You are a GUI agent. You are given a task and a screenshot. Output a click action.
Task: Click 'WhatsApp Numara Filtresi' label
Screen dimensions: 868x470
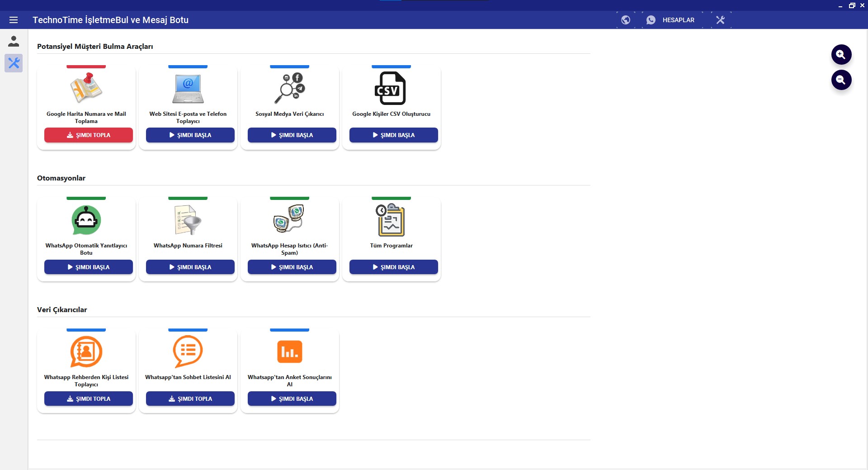tap(188, 246)
